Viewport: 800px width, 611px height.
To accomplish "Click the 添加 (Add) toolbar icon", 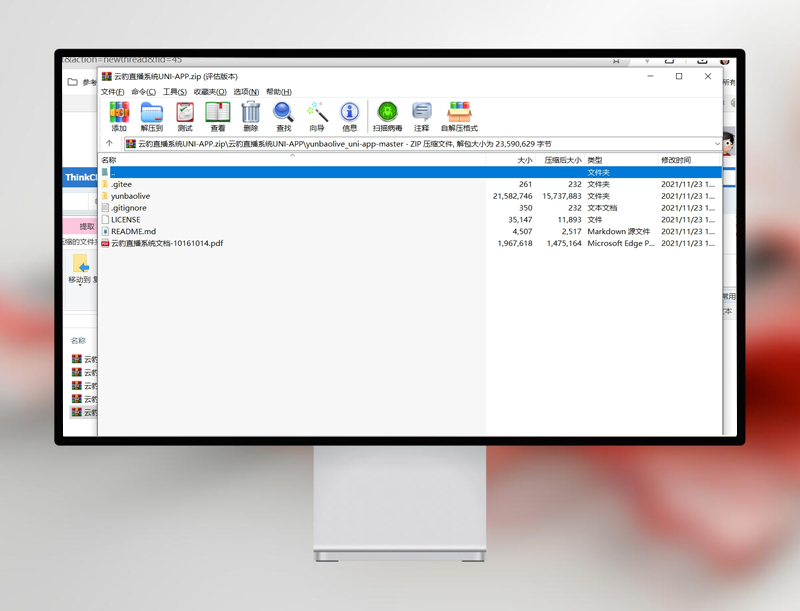I will (x=119, y=112).
